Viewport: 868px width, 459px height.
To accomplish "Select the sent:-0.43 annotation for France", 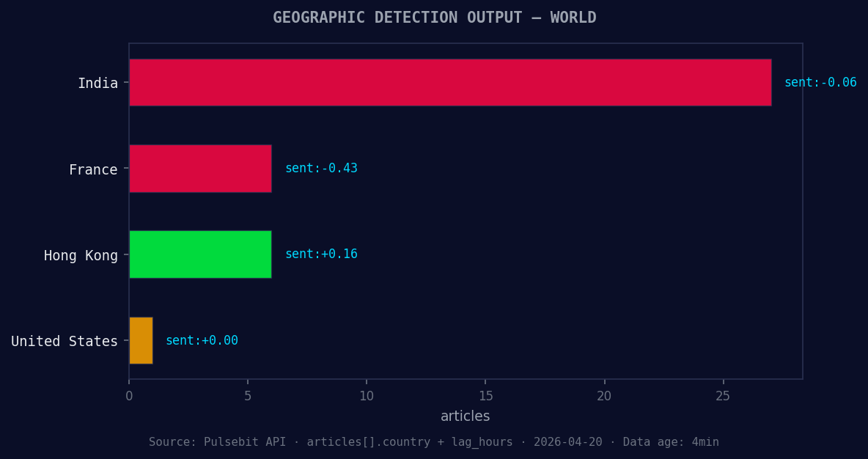I will coord(321,168).
